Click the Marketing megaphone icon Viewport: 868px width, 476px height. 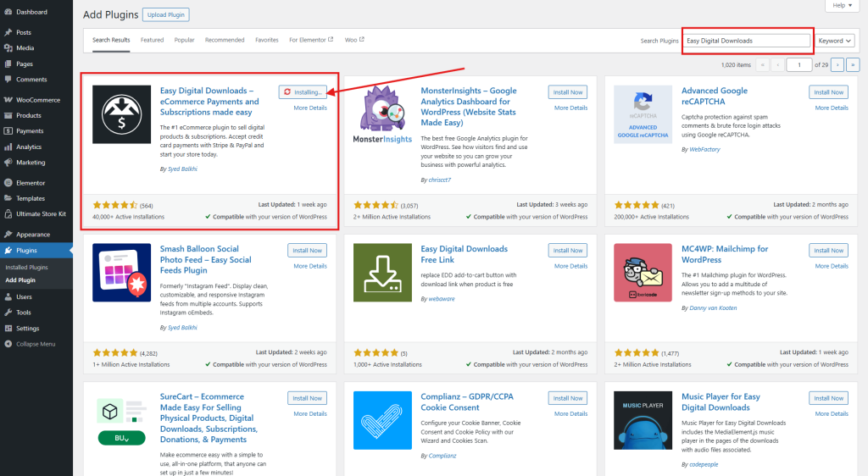coord(8,163)
